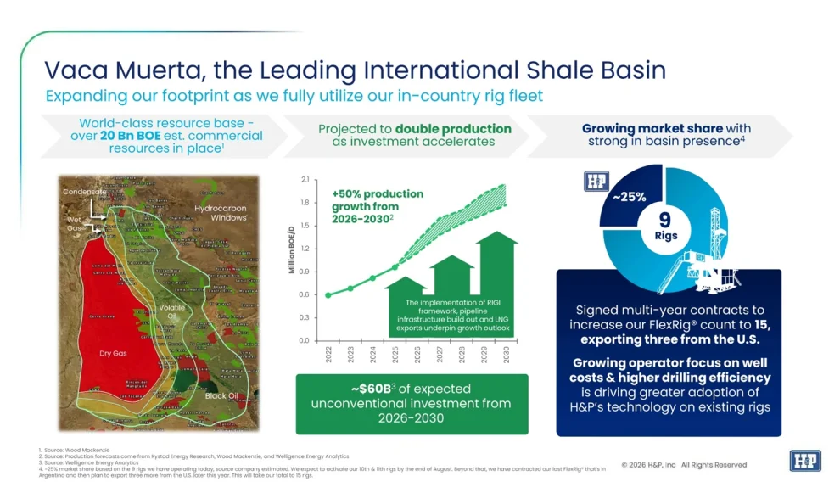Click the '© 2026 H&P, Inc All Rights Reserved' notice
Image resolution: width=840 pixels, height=504 pixels.
coord(684,465)
